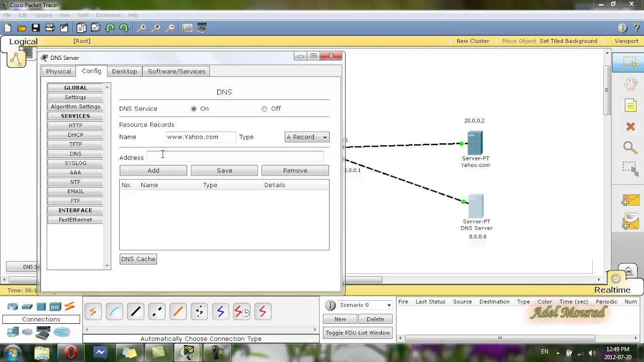
Task: Choose the console cable connection
Action: click(x=114, y=312)
